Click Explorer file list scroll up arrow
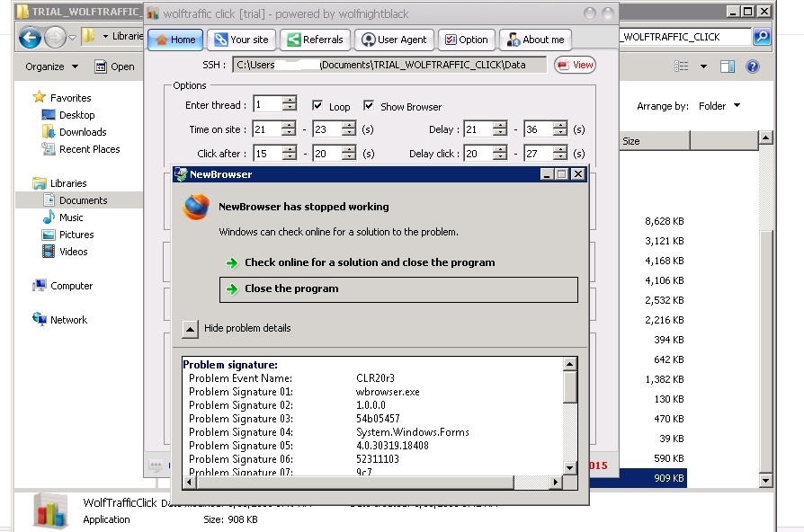Screen dimensions: 804x532 (765, 137)
